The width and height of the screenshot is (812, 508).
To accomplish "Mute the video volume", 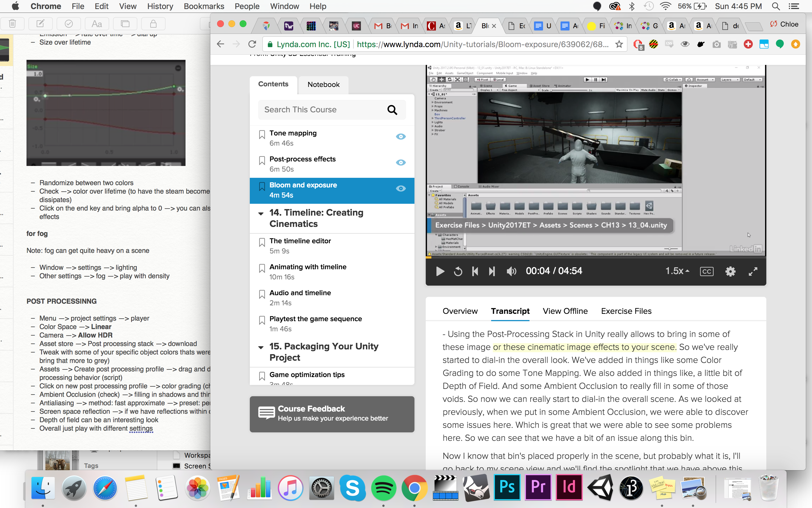I will (x=511, y=271).
